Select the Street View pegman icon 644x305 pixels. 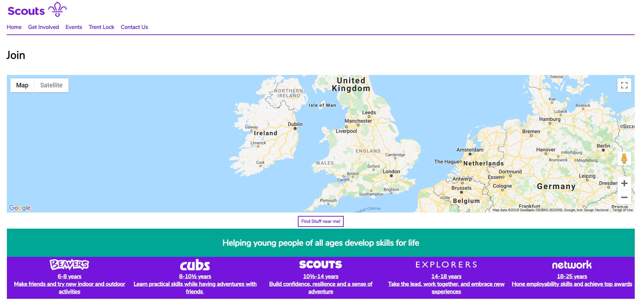624,159
